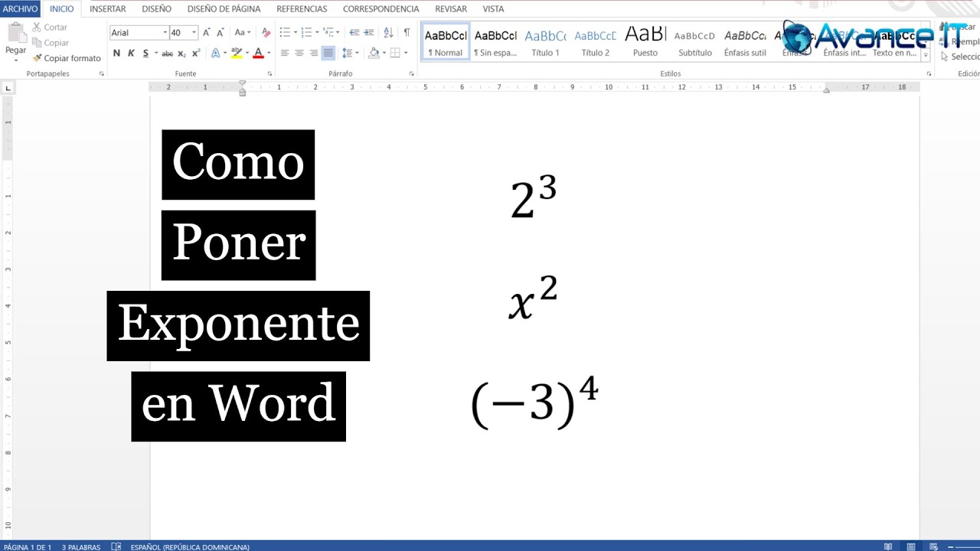Apply the Subtítulo style

pos(694,42)
